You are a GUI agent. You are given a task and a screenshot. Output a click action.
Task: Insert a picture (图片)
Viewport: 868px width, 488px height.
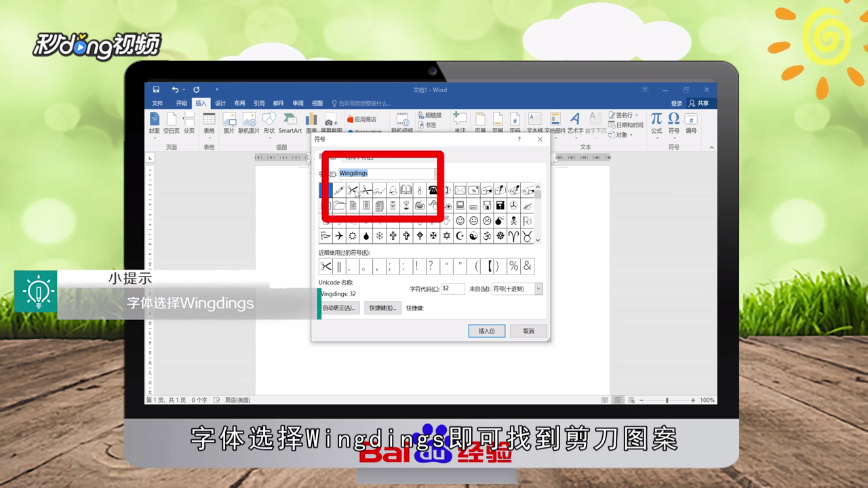tap(229, 123)
